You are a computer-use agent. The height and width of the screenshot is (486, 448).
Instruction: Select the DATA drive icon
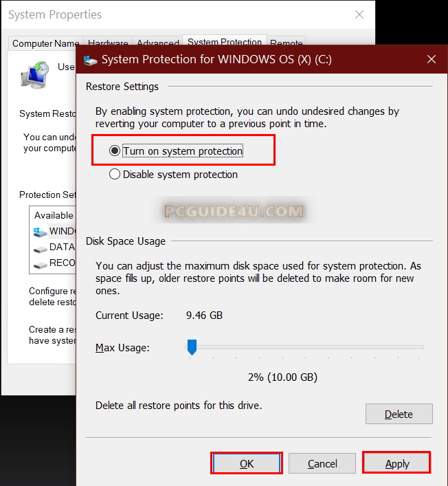click(x=41, y=247)
